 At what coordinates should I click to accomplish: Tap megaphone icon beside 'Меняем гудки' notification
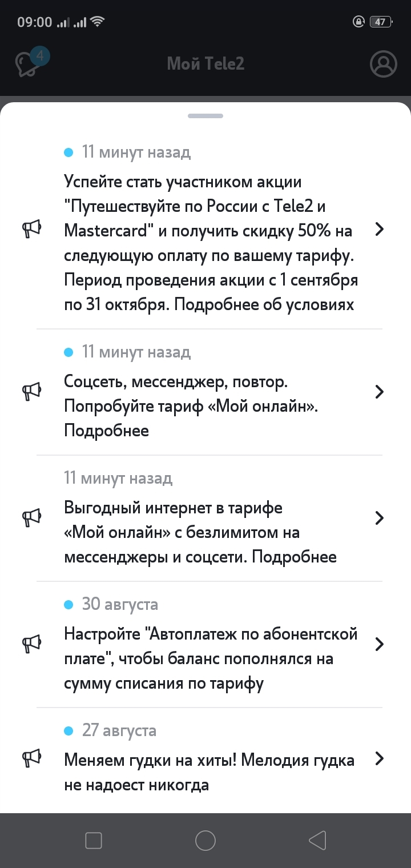[31, 759]
